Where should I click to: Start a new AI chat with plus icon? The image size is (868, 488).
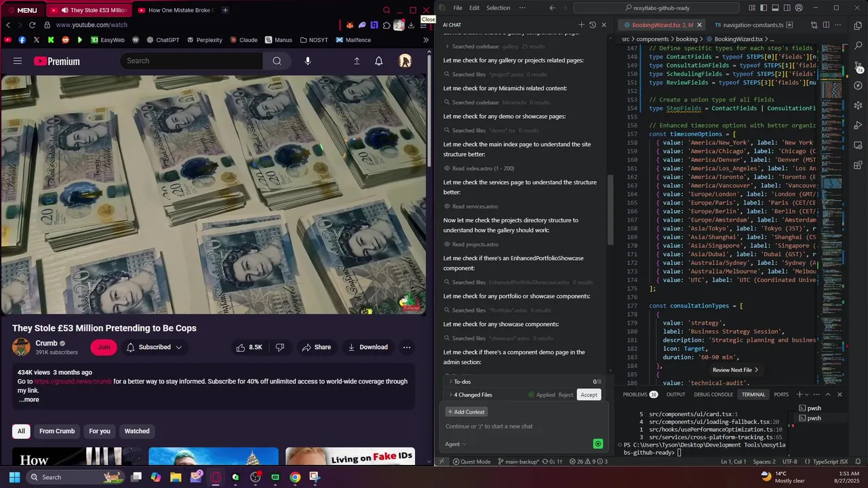(x=581, y=25)
